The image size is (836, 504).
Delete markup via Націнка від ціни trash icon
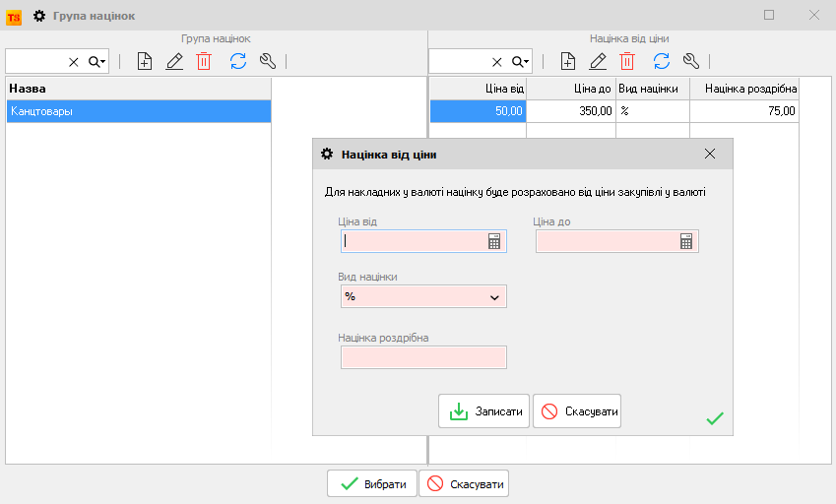627,61
